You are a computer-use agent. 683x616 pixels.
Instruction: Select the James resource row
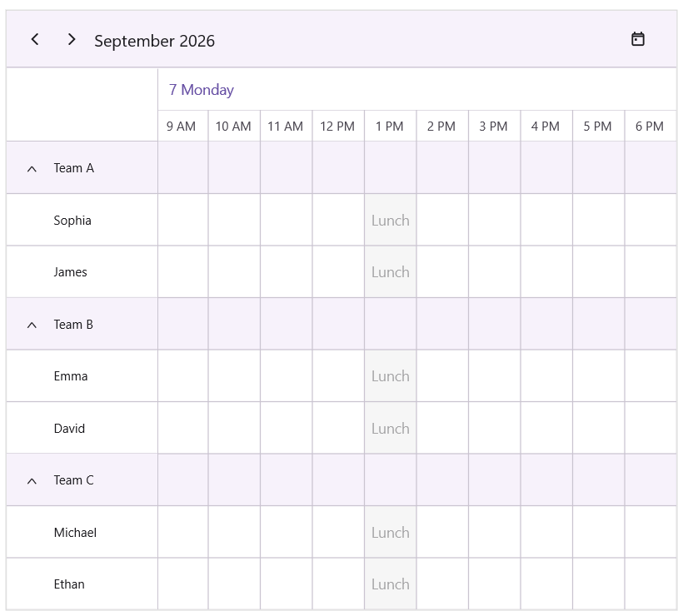tap(82, 272)
